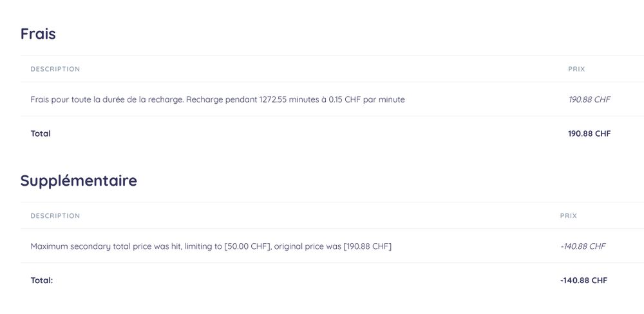644x314 pixels.
Task: Click the italic -140.88 CHF row price
Action: [x=583, y=246]
